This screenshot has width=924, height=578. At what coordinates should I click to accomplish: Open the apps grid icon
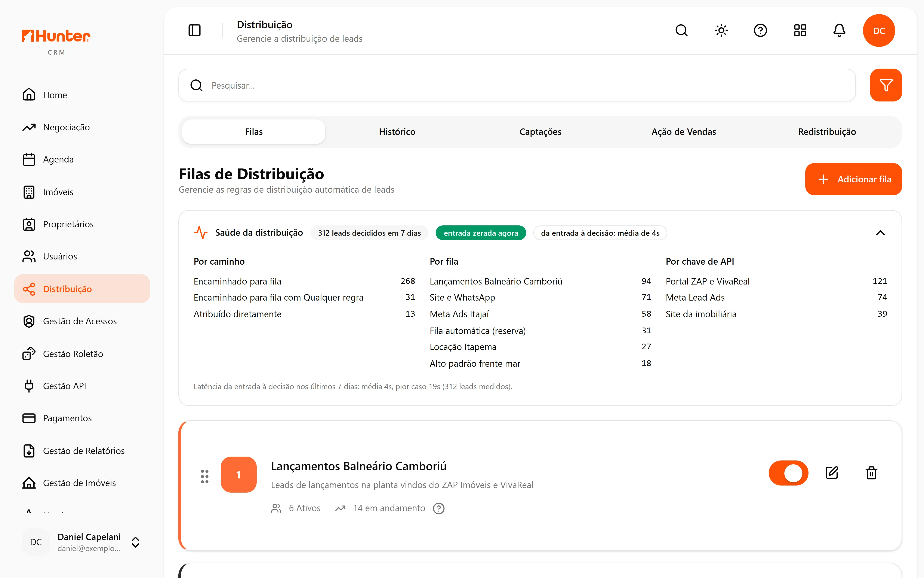click(x=800, y=31)
